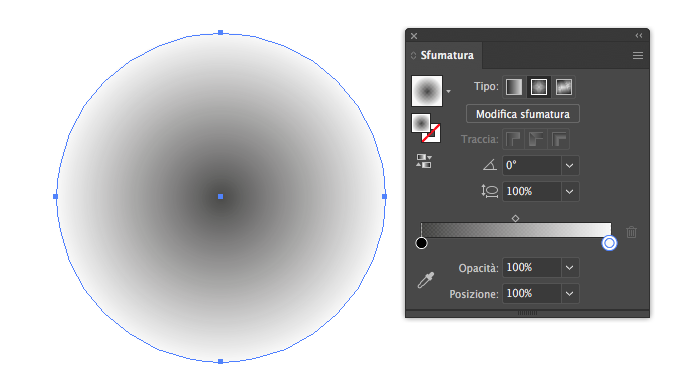675x385 pixels.
Task: Click the gradient midpoint diamond marker
Action: point(515,218)
